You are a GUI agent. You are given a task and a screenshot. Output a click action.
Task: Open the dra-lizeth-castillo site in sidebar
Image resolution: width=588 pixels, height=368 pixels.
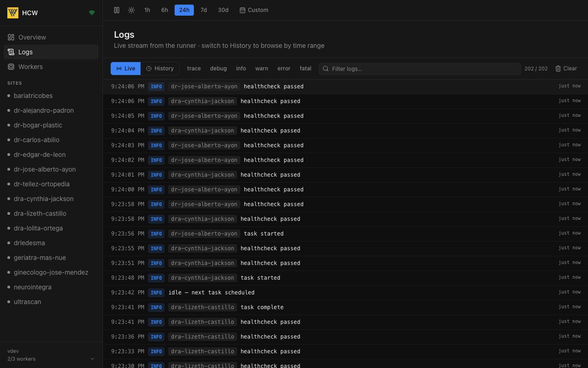[x=51, y=213]
